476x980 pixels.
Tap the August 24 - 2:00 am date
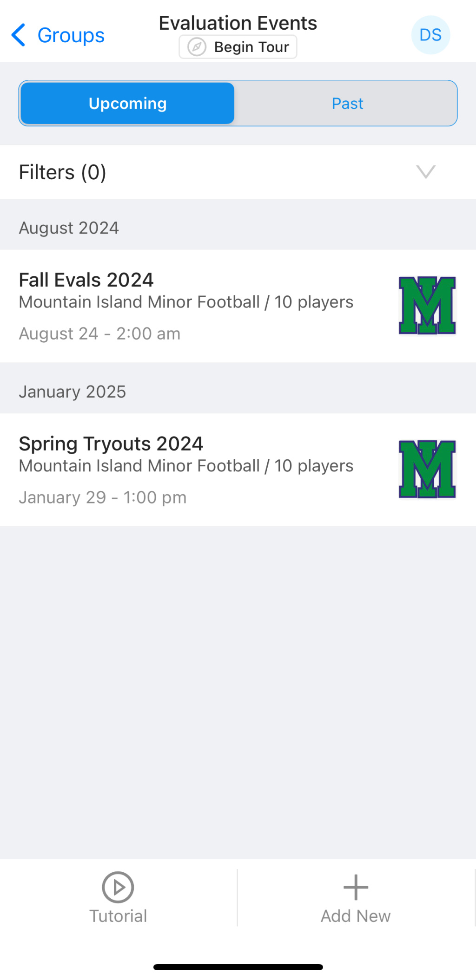(x=99, y=333)
